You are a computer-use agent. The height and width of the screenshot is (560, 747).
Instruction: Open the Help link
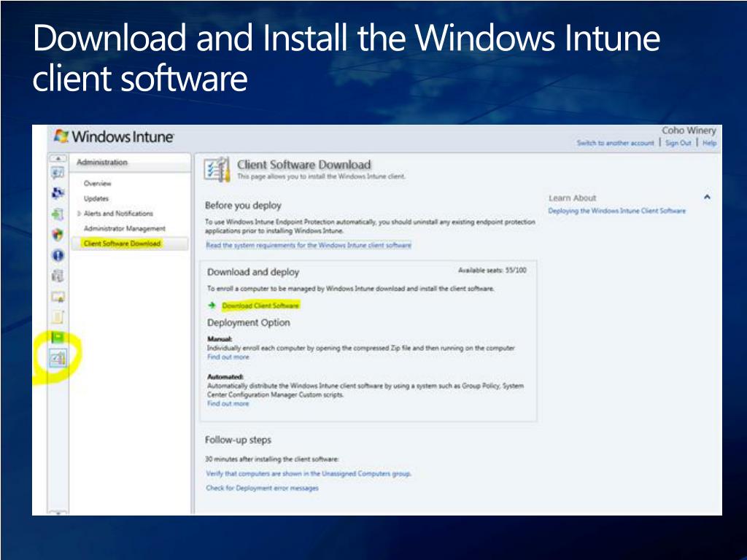[709, 143]
